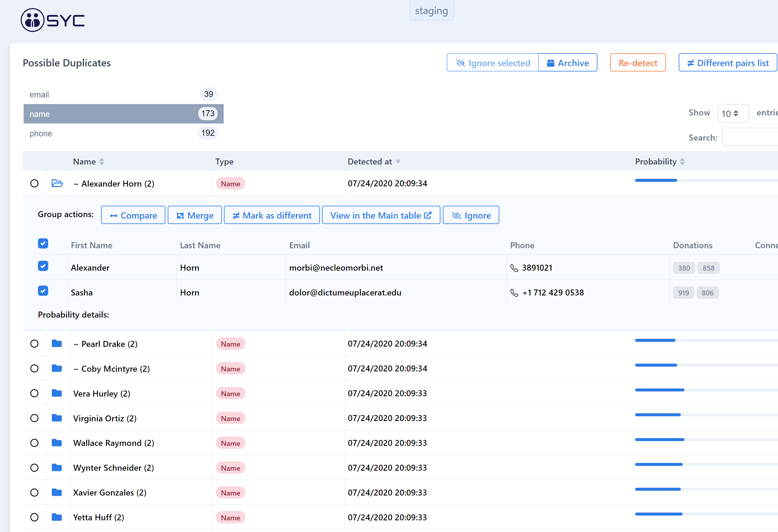Image resolution: width=778 pixels, height=532 pixels.
Task: Click Mark as different in group actions
Action: (x=271, y=215)
